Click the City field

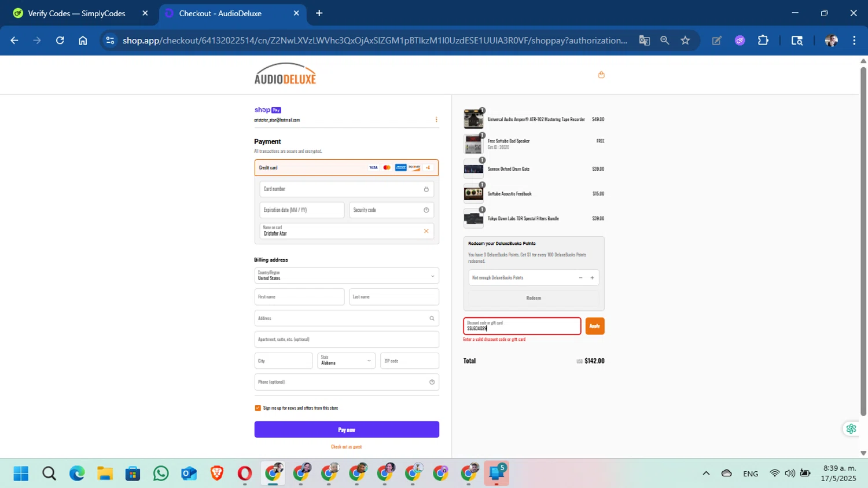click(x=284, y=361)
